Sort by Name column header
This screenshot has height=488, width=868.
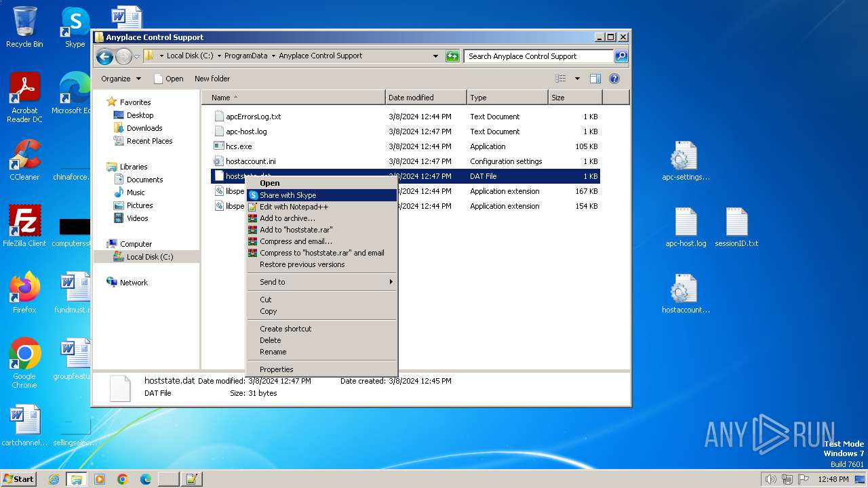(x=294, y=98)
